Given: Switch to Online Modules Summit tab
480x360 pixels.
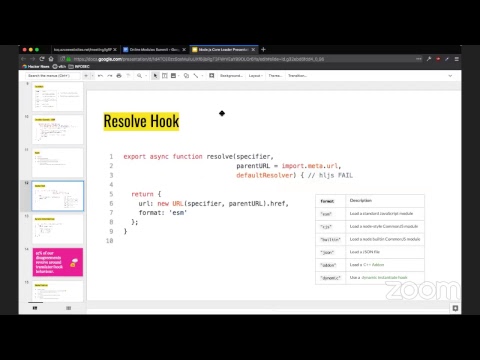Looking at the screenshot, I should 154,49.
